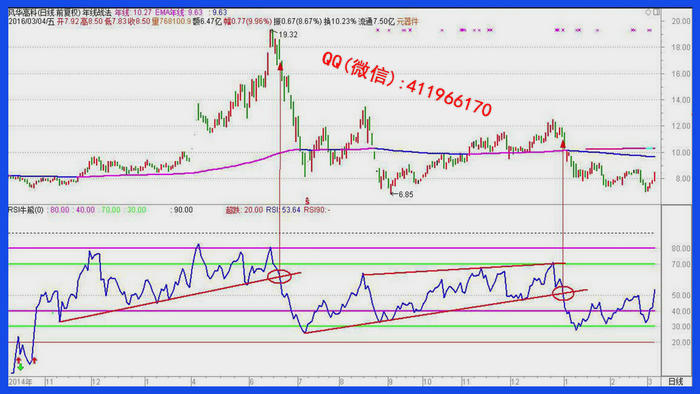Click the 日线 period button at bottom right
This screenshot has height=394, width=700.
(675, 382)
